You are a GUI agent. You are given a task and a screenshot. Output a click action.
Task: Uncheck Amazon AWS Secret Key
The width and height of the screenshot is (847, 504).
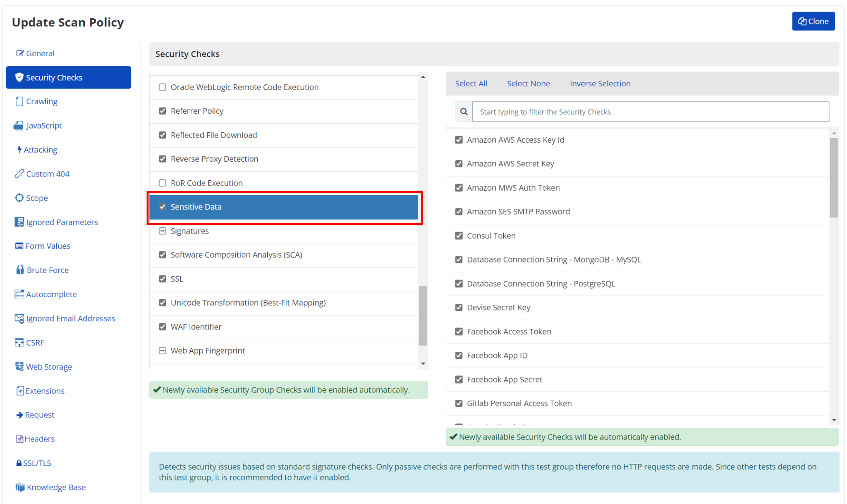459,164
